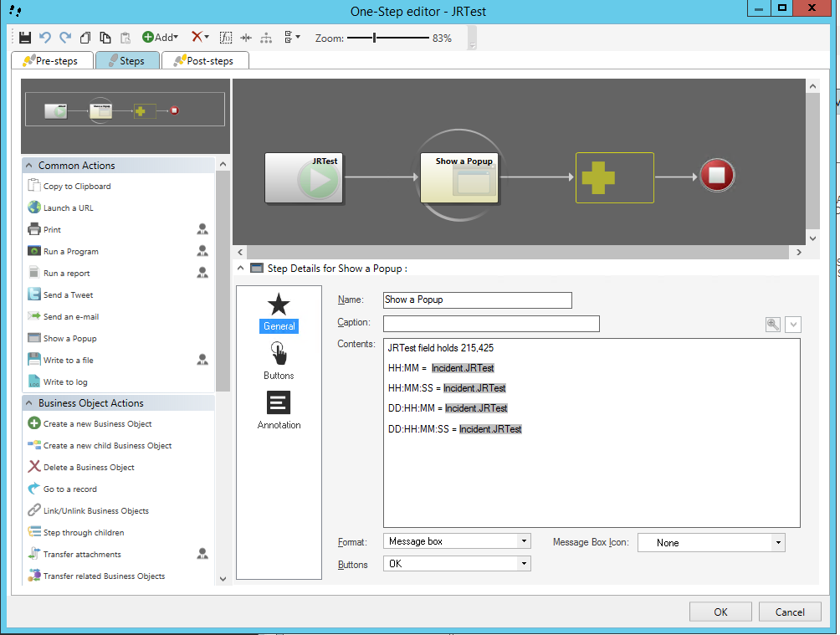The image size is (840, 635).
Task: Switch to the Pre-steps tab
Action: [x=50, y=61]
